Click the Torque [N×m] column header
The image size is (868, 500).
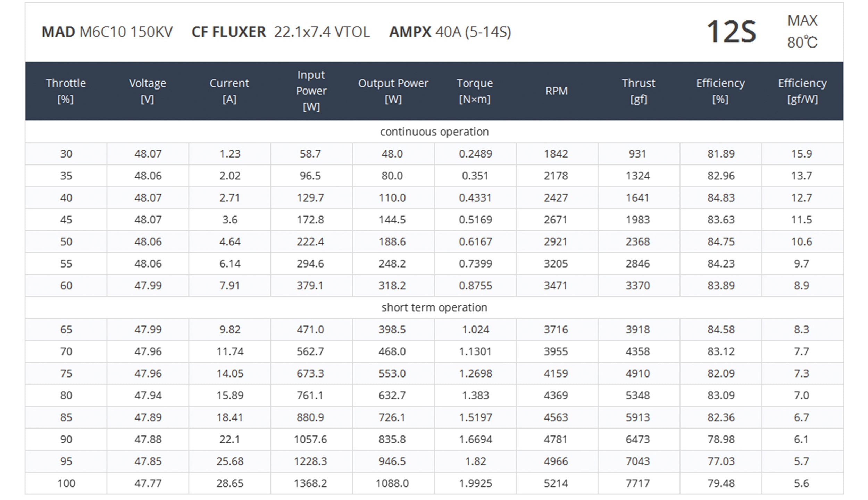[475, 91]
